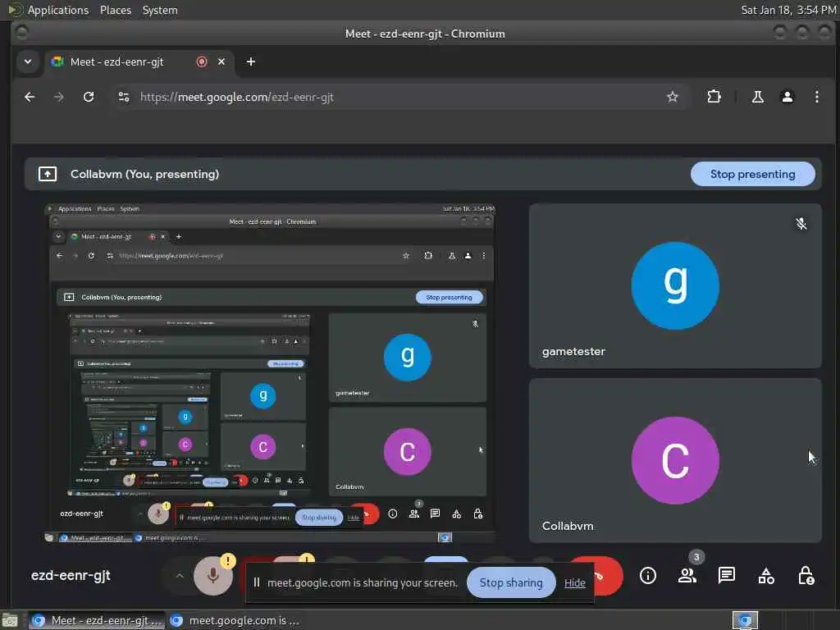Screen dimensions: 840x630
Task: Open the extensions puzzle icon
Action: click(x=714, y=97)
